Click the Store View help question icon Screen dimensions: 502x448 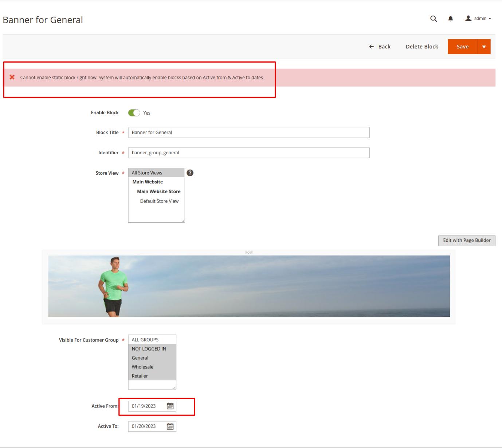coord(190,173)
